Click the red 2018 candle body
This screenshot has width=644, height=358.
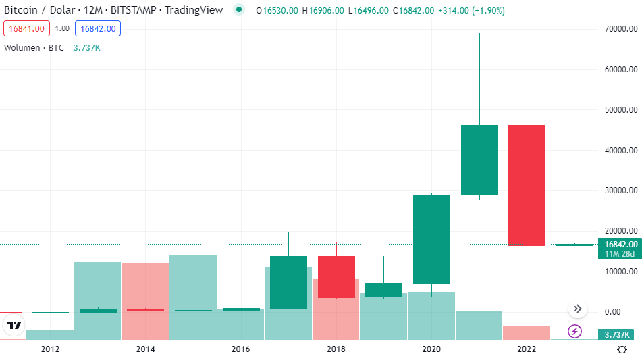point(336,277)
